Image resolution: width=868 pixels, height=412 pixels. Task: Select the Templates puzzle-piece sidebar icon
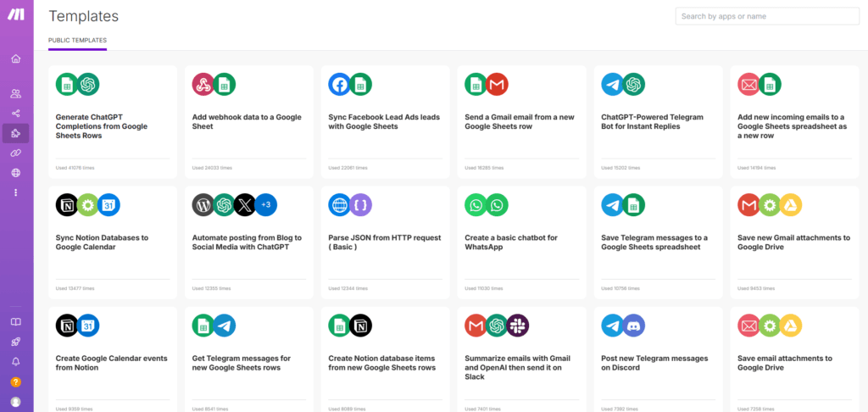coord(15,133)
